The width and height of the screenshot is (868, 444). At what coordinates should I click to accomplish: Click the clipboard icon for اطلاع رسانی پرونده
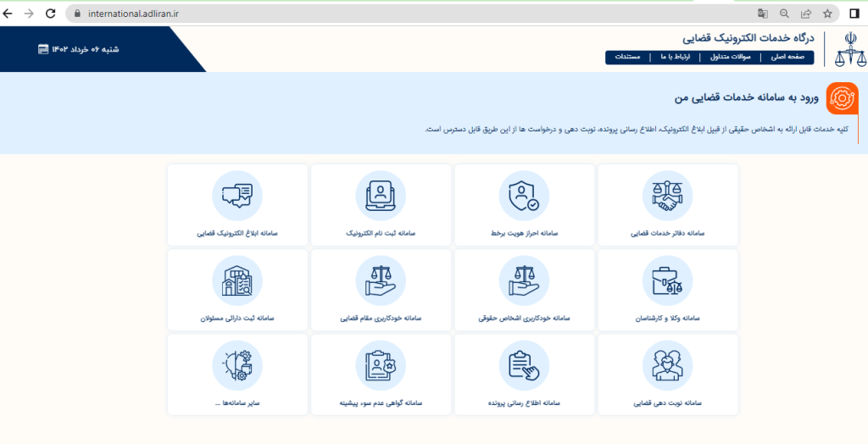point(524,366)
